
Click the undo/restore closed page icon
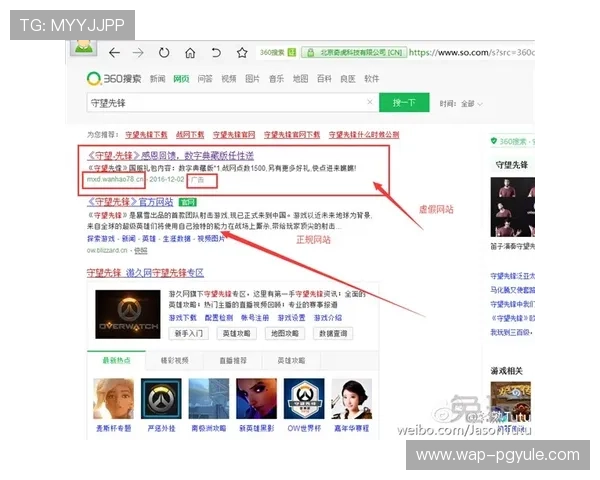click(216, 52)
